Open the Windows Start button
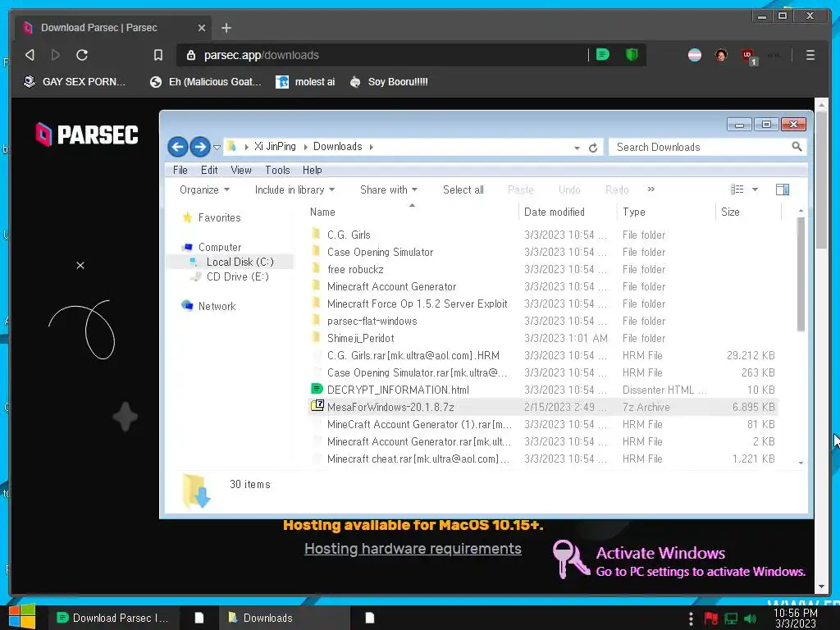The image size is (840, 630). [x=22, y=617]
